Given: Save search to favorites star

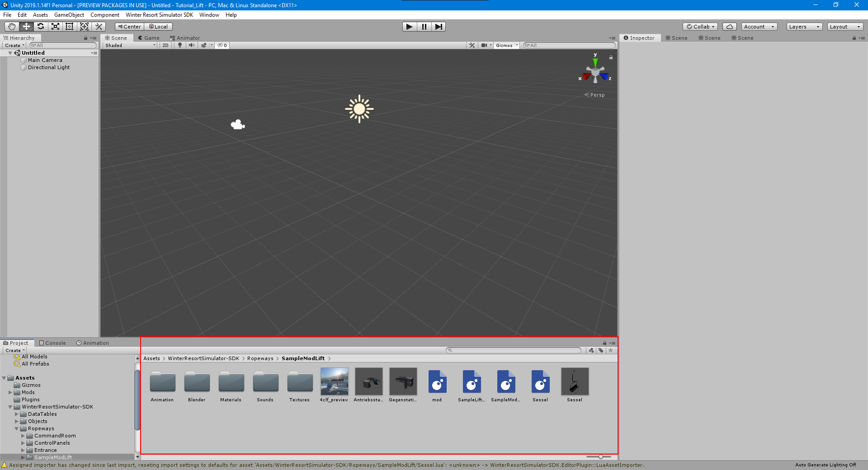Looking at the screenshot, I should [x=611, y=350].
